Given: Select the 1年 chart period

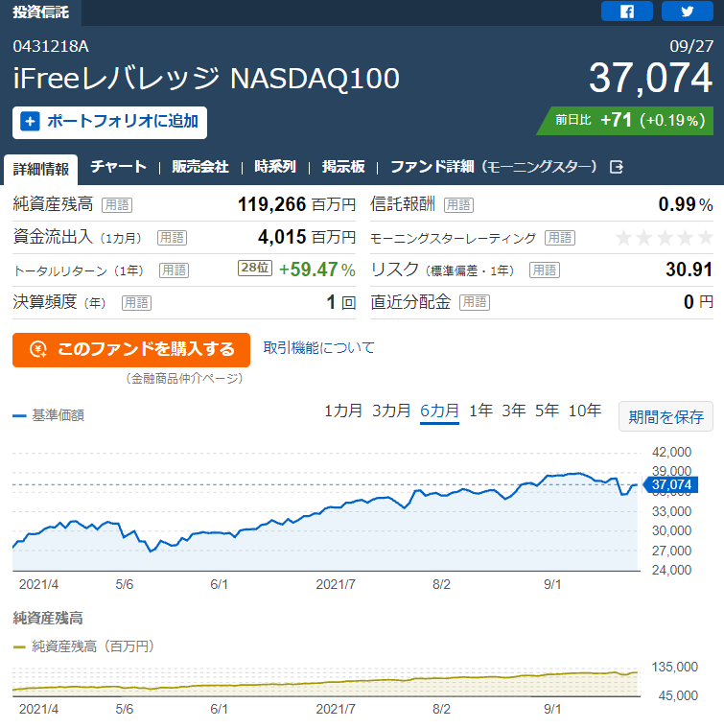Looking at the screenshot, I should click(x=480, y=411).
